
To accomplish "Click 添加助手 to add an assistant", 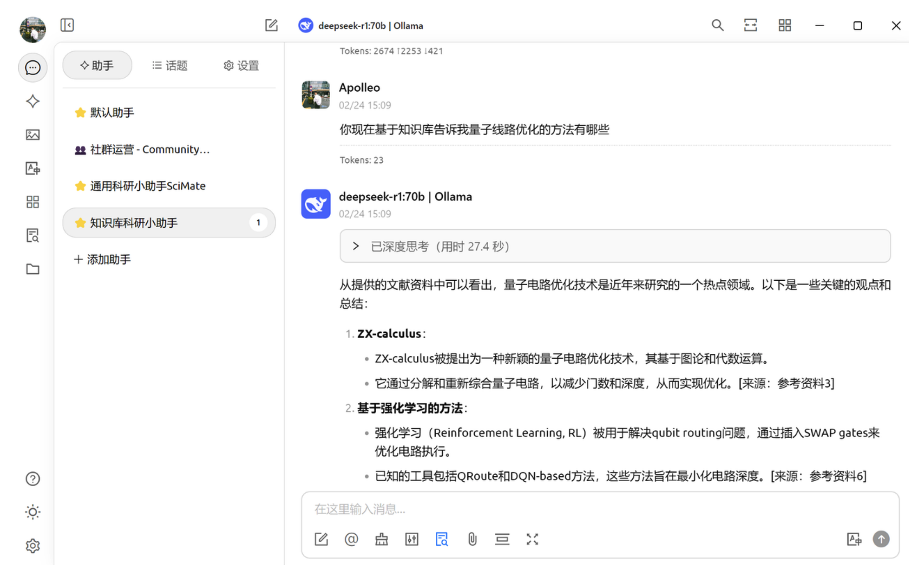I will pyautogui.click(x=102, y=259).
